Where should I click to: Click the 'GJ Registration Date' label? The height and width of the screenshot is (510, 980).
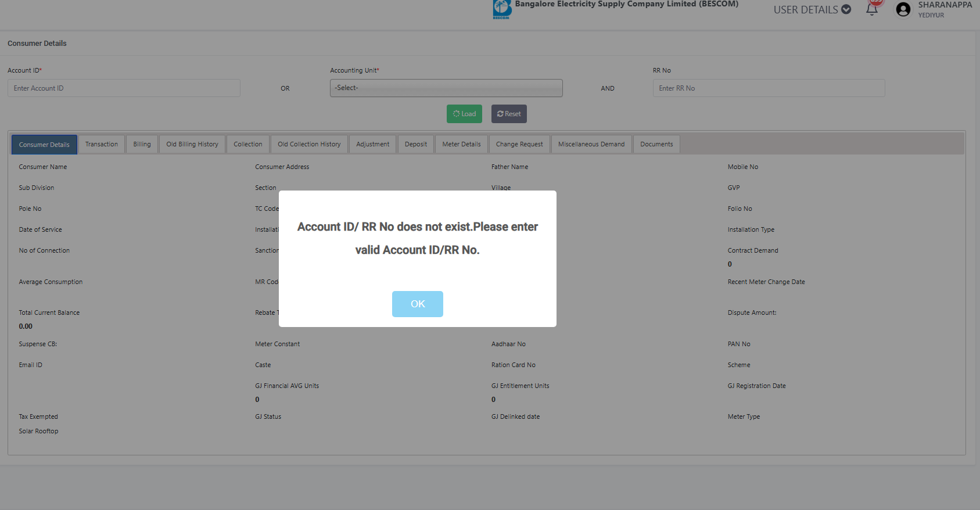pos(757,386)
